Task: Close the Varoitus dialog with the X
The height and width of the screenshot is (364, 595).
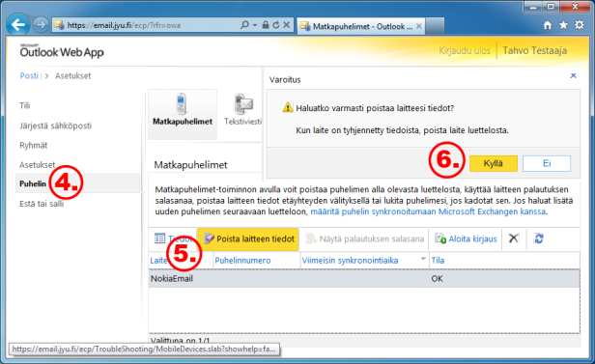Action: (574, 76)
